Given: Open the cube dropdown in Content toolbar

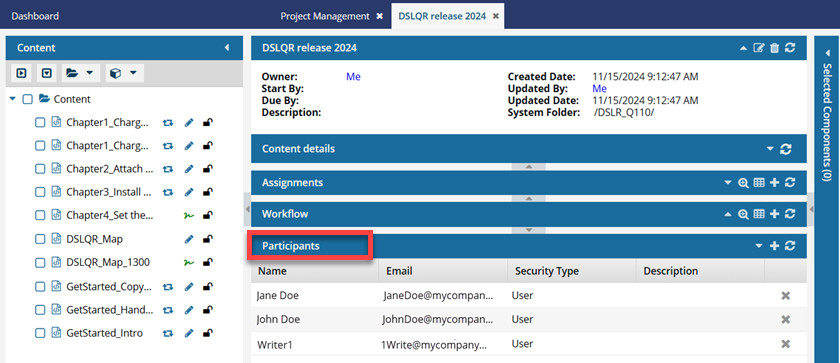Looking at the screenshot, I should click(x=123, y=73).
